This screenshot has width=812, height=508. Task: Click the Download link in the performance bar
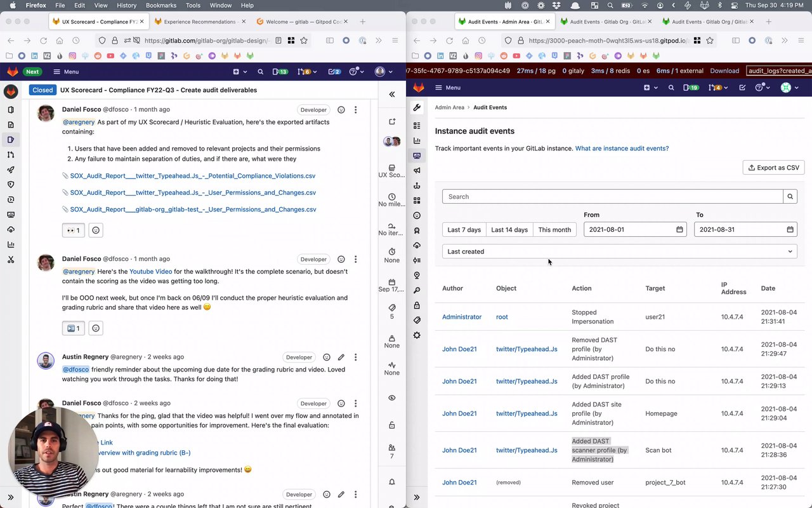point(724,71)
